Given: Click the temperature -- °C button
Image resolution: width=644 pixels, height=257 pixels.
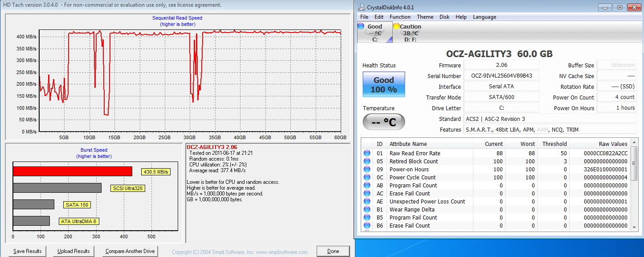Looking at the screenshot, I should 384,122.
